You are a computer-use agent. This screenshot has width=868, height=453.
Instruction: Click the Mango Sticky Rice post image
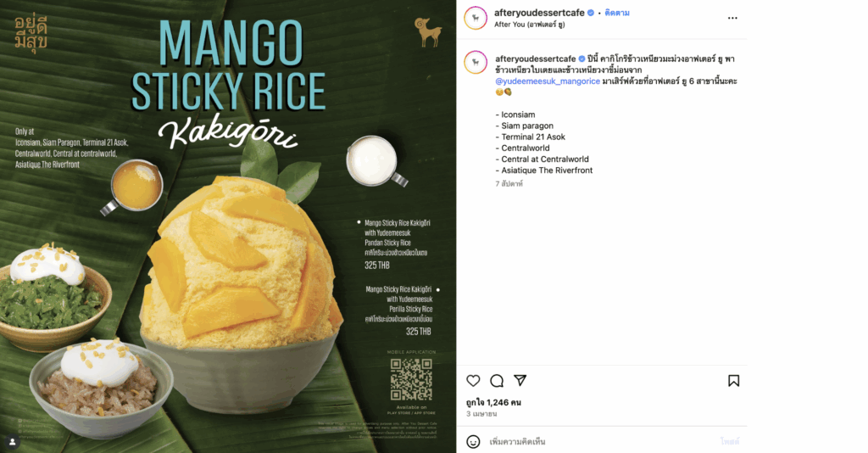click(x=228, y=226)
